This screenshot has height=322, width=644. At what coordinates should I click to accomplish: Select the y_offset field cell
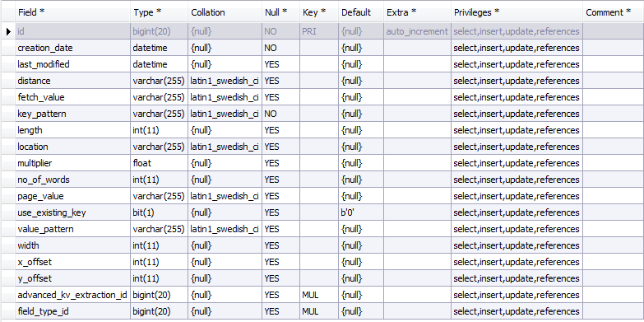coord(72,278)
